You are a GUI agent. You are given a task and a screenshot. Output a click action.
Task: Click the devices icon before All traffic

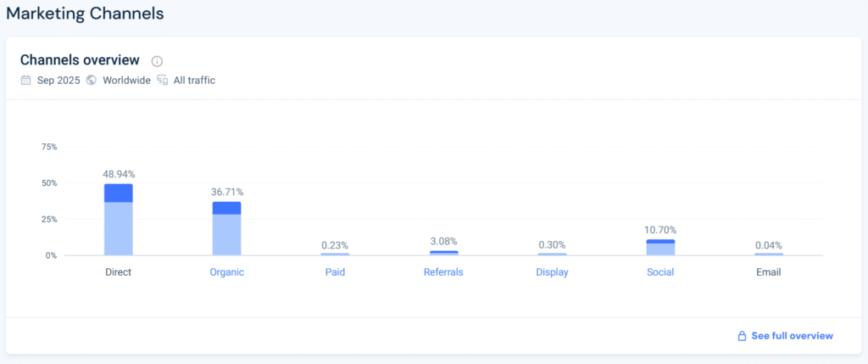162,81
